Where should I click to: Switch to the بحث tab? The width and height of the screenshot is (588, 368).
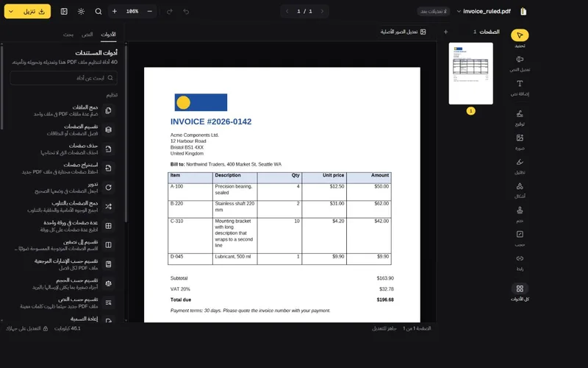(68, 35)
